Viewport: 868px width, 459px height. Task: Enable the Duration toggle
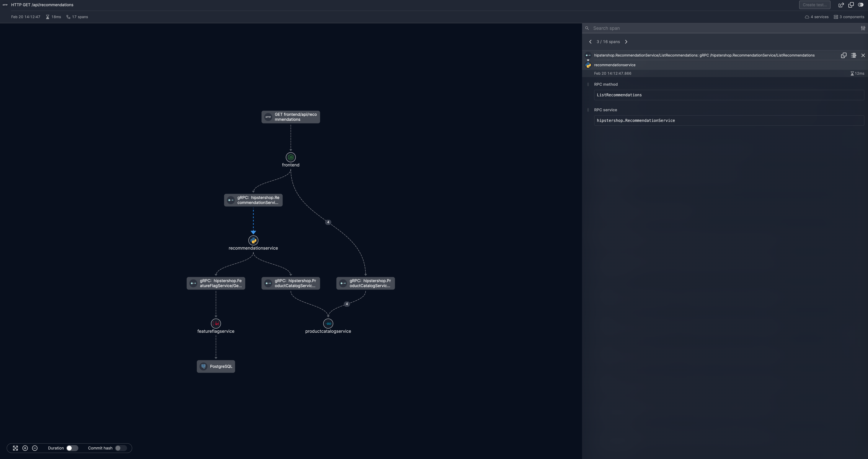pos(72,448)
